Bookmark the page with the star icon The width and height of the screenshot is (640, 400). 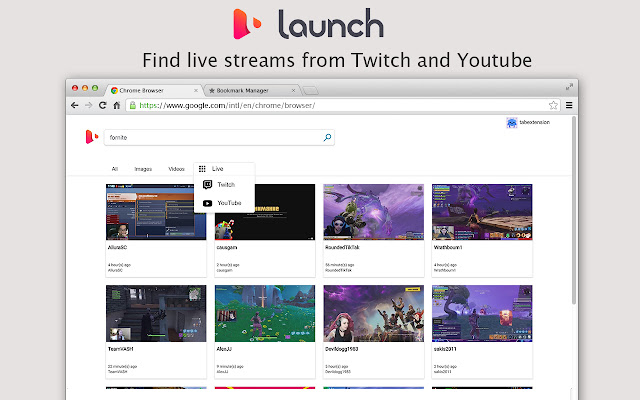[x=553, y=105]
